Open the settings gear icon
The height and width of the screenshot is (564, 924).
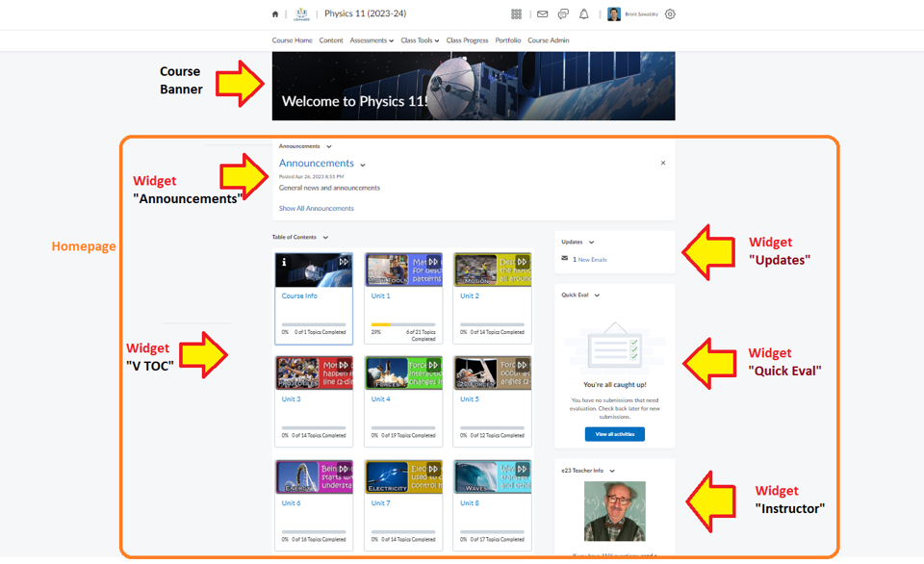(x=670, y=14)
